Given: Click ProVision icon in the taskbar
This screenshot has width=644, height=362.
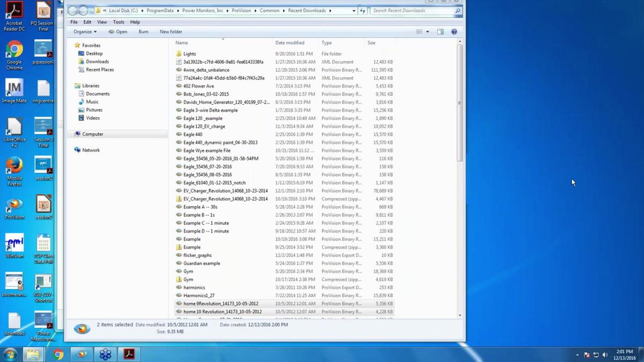Looking at the screenshot, I should [x=82, y=354].
